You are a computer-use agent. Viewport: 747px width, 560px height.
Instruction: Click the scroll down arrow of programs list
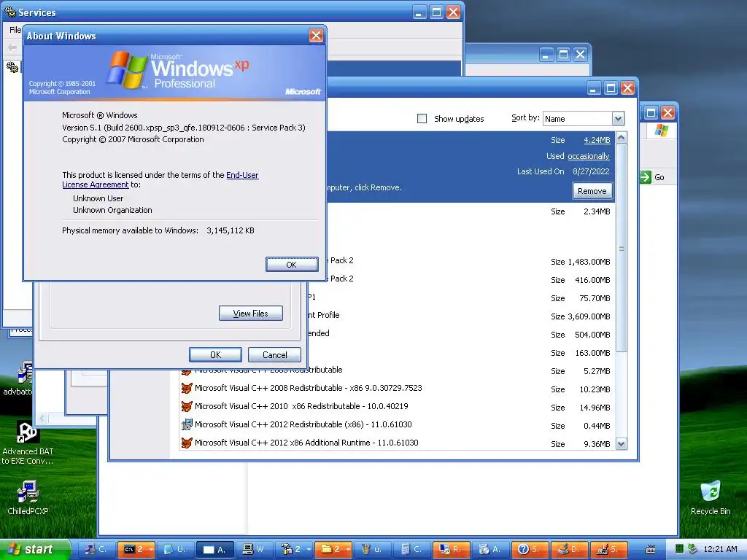[x=622, y=444]
